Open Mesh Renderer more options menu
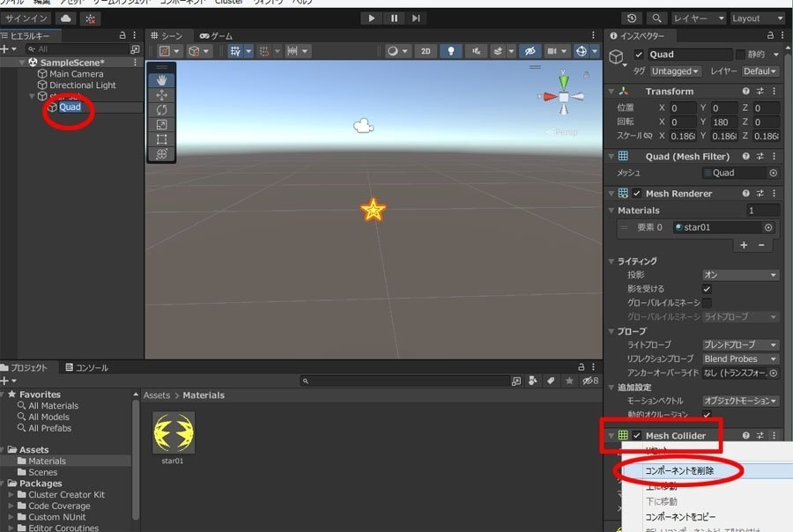 (774, 193)
